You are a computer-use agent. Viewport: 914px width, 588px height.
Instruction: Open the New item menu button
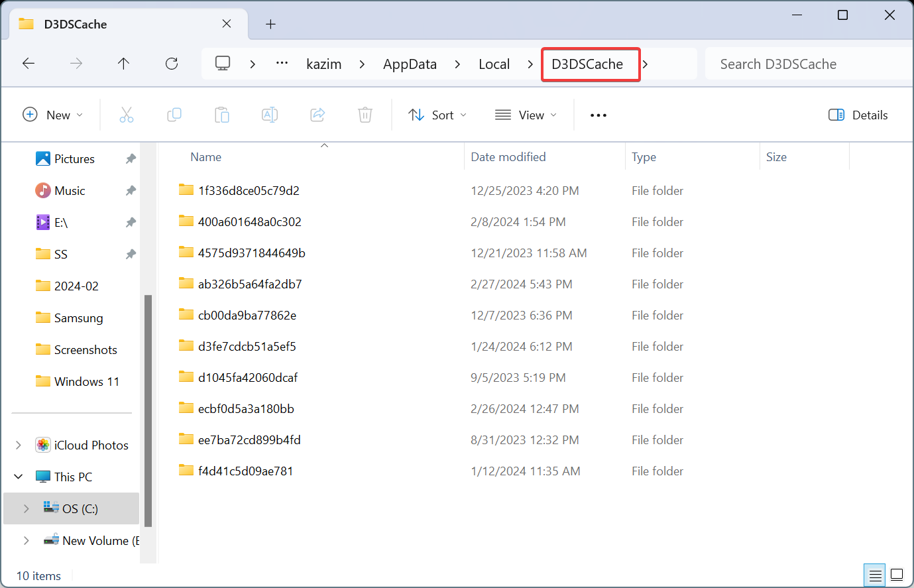(53, 115)
